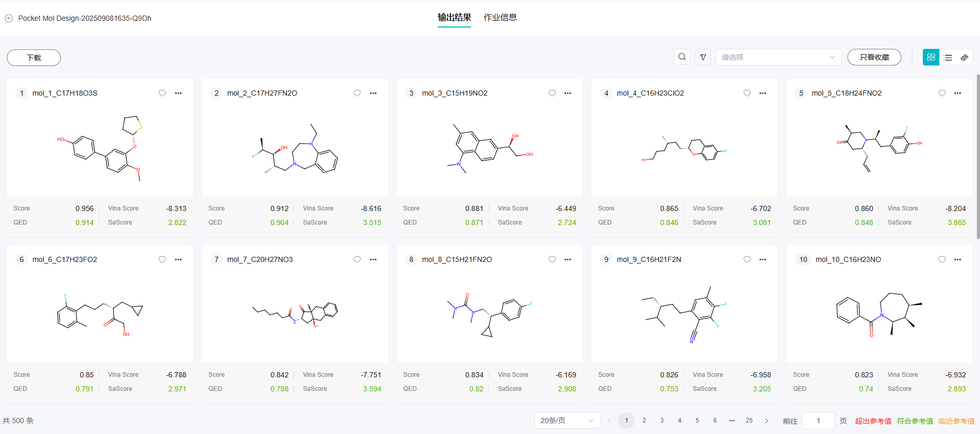Open the search magnifier icon
This screenshot has height=434, width=980.
point(682,57)
